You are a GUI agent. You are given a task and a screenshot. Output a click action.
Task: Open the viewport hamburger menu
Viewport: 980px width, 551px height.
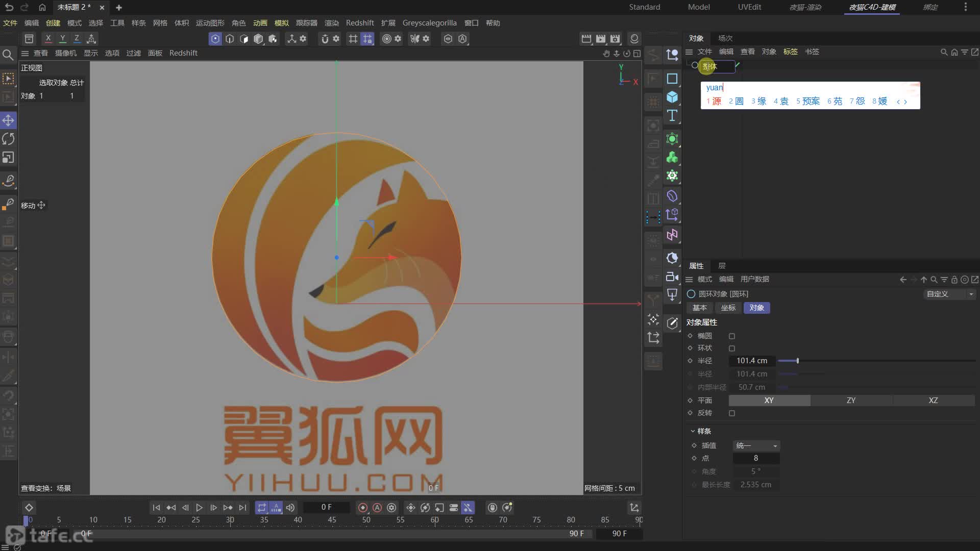[x=24, y=53]
